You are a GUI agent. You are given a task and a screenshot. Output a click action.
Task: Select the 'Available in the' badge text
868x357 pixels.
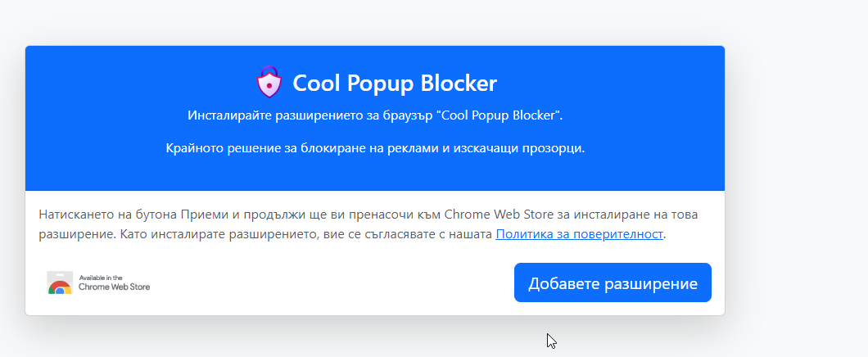[100, 278]
